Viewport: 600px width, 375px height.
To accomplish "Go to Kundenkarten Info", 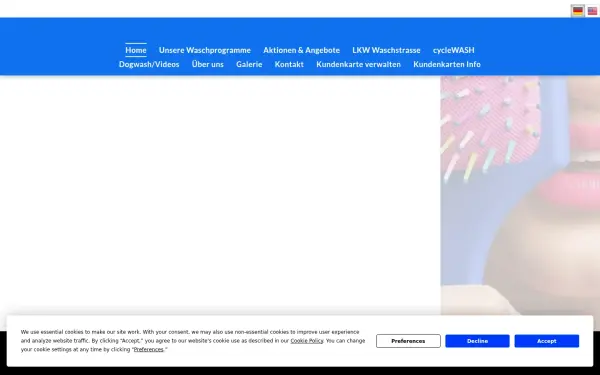I will [x=447, y=64].
